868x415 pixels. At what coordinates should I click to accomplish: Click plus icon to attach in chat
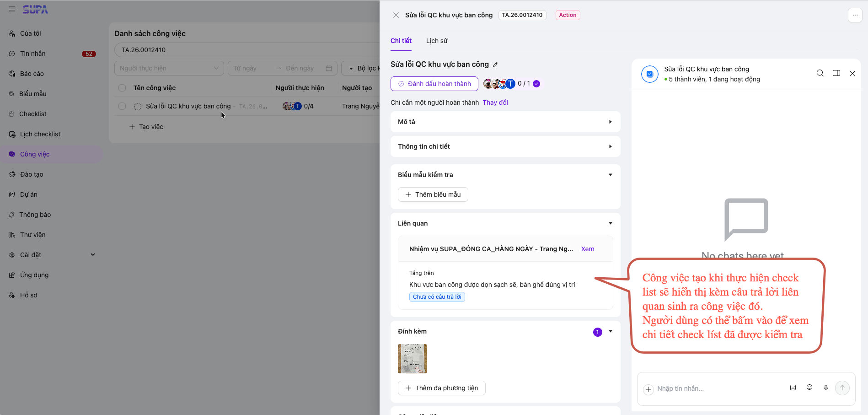(648, 389)
